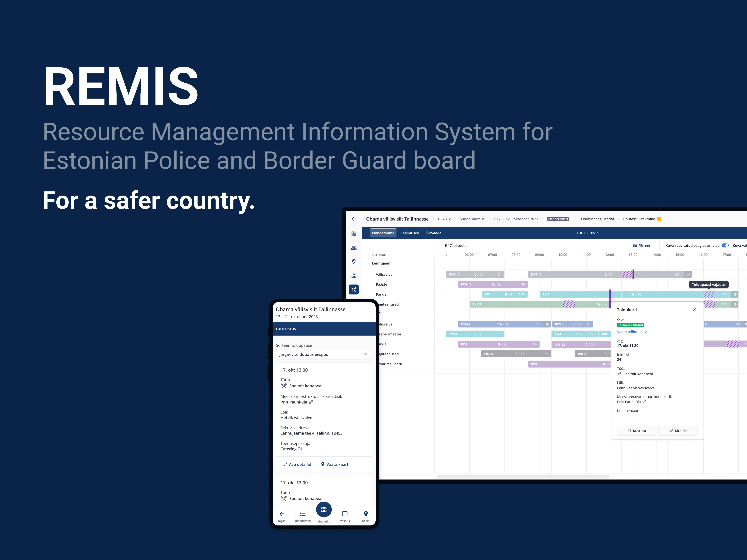Image resolution: width=747 pixels, height=560 pixels.
Task: Tap Kaart map icon on phone
Action: [365, 514]
